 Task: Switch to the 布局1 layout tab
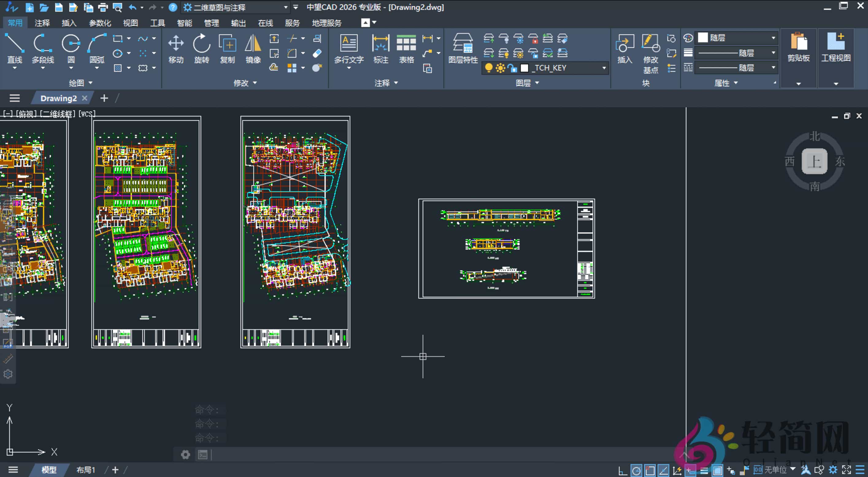click(x=86, y=470)
